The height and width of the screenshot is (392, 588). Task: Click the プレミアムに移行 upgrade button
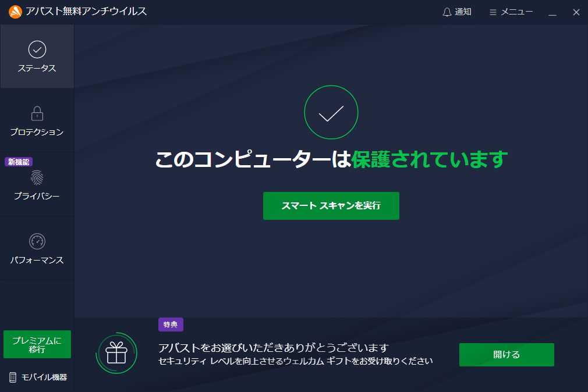[37, 344]
